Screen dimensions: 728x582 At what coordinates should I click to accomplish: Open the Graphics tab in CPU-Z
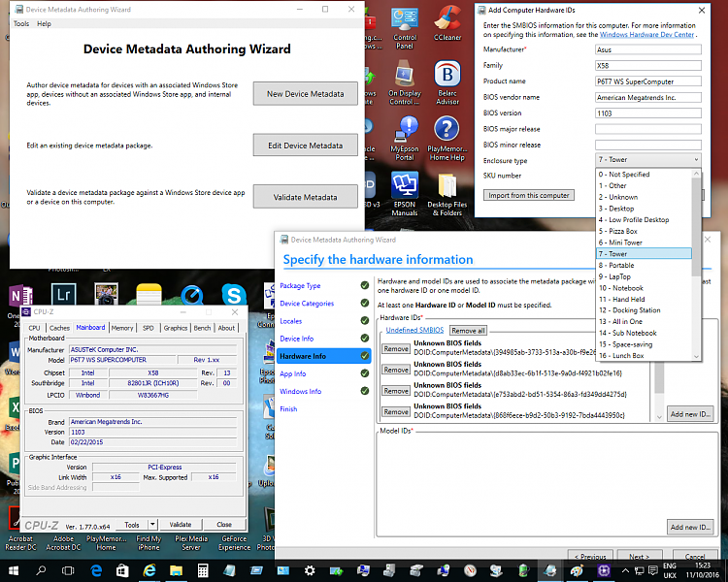[176, 328]
